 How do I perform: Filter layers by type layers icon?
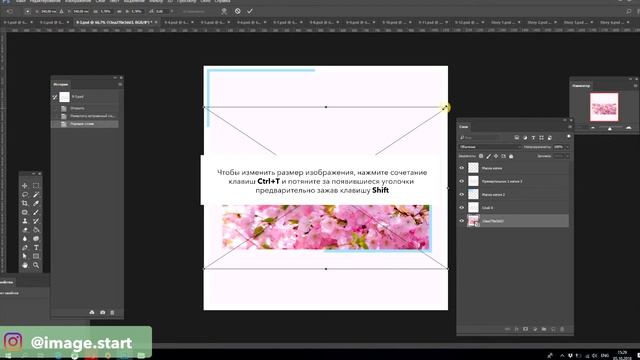pyautogui.click(x=533, y=138)
